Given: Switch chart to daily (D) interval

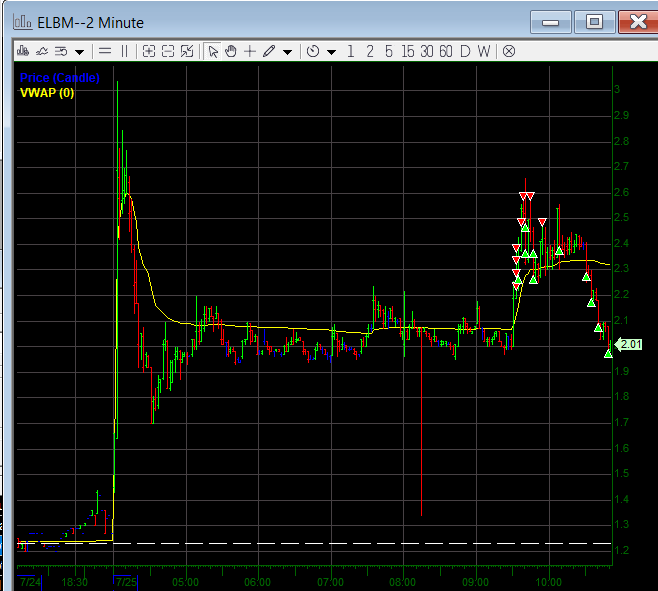Looking at the screenshot, I should tap(465, 51).
